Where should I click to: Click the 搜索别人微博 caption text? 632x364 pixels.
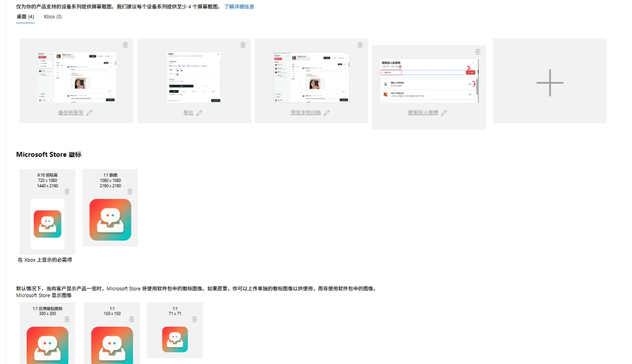423,113
